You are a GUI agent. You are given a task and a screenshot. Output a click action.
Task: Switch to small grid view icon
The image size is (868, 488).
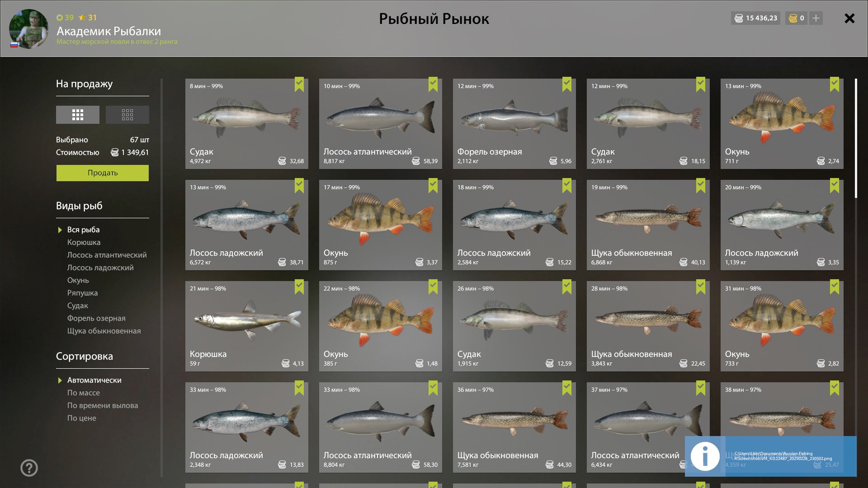coord(127,115)
